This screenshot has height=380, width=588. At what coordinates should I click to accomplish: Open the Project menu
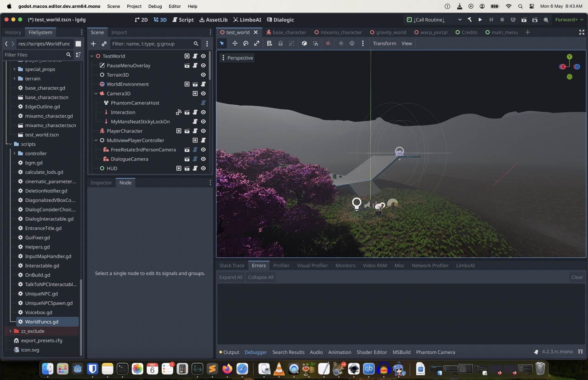[x=134, y=6]
